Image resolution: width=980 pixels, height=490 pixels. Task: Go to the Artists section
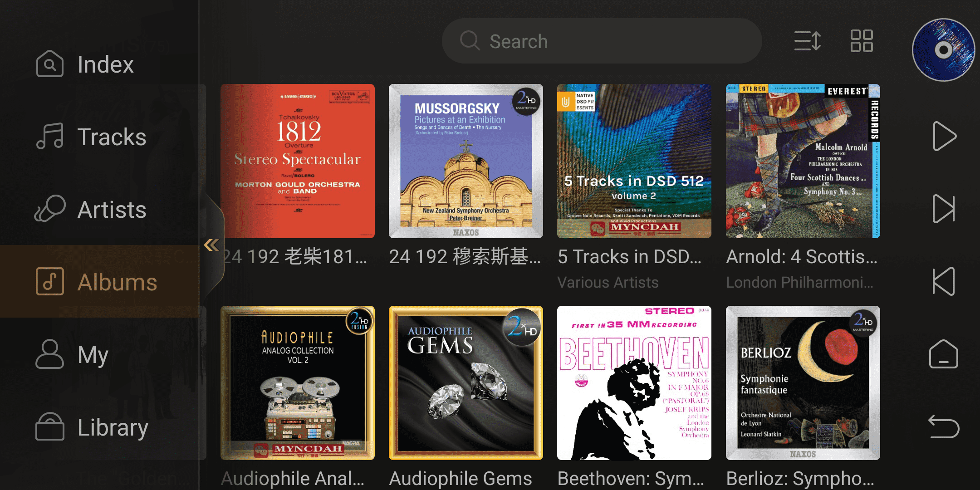(99, 209)
